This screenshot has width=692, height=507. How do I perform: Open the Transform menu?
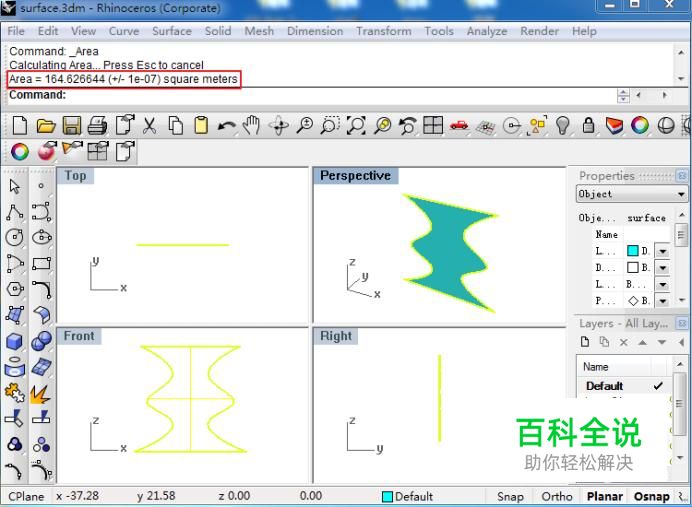click(x=384, y=31)
